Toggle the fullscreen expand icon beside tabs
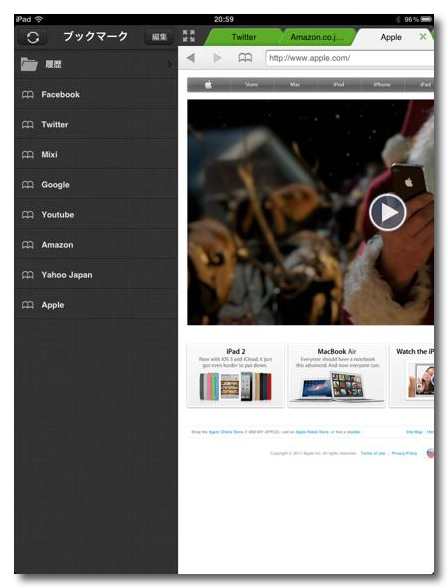This screenshot has width=448, height=588. point(189,36)
